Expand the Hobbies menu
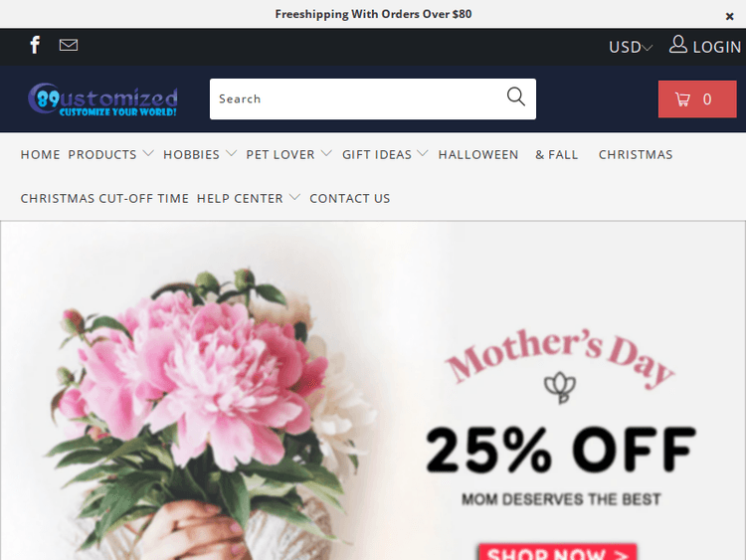The height and width of the screenshot is (560, 746). pos(200,154)
